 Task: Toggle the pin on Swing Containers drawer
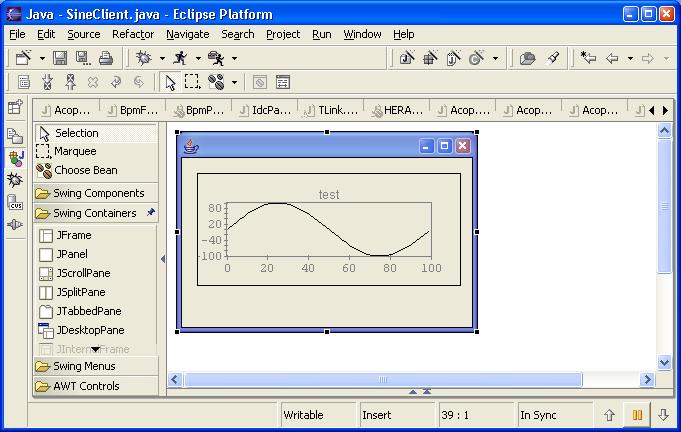pos(151,213)
